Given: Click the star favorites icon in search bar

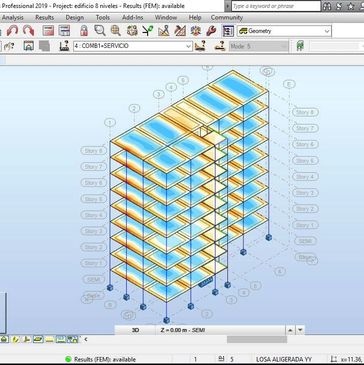Looking at the screenshot, I should pyautogui.click(x=350, y=6).
